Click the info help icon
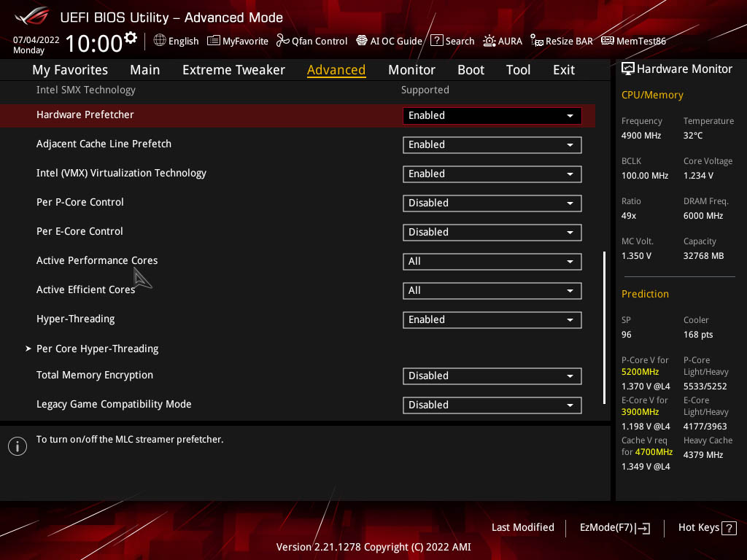Screen dimensions: 747x560 click(18, 446)
